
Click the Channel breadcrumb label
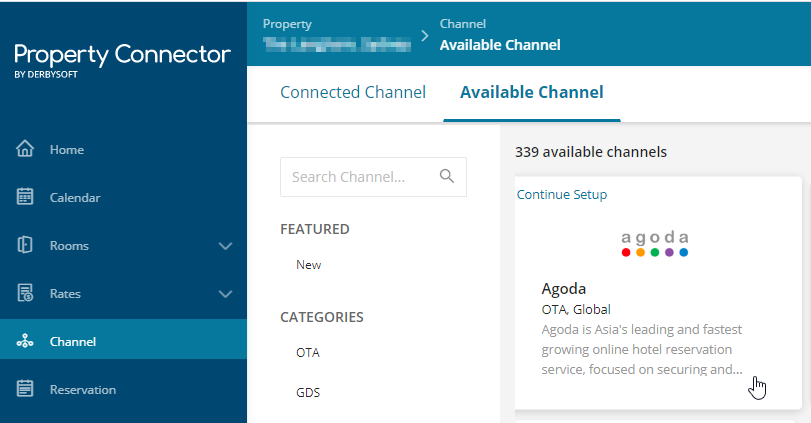click(x=462, y=24)
